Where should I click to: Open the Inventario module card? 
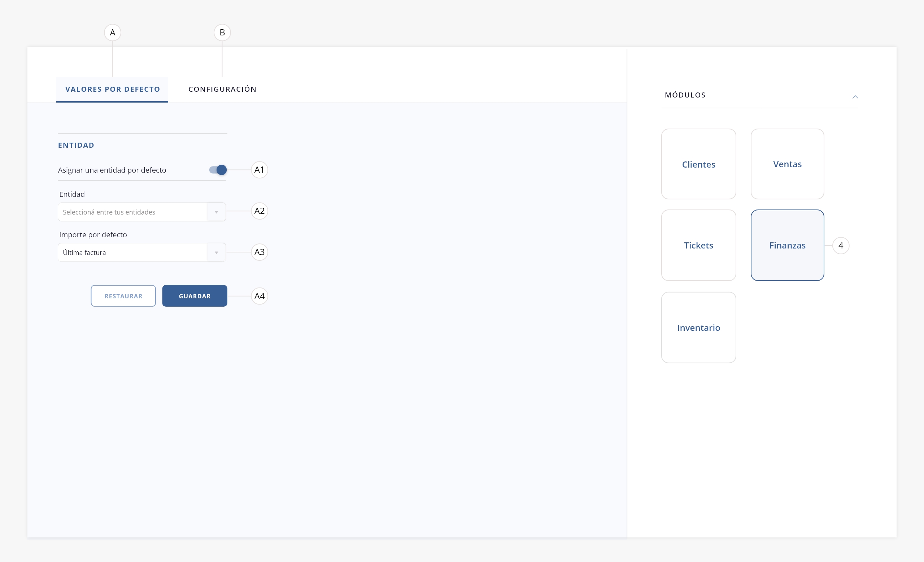click(x=698, y=328)
